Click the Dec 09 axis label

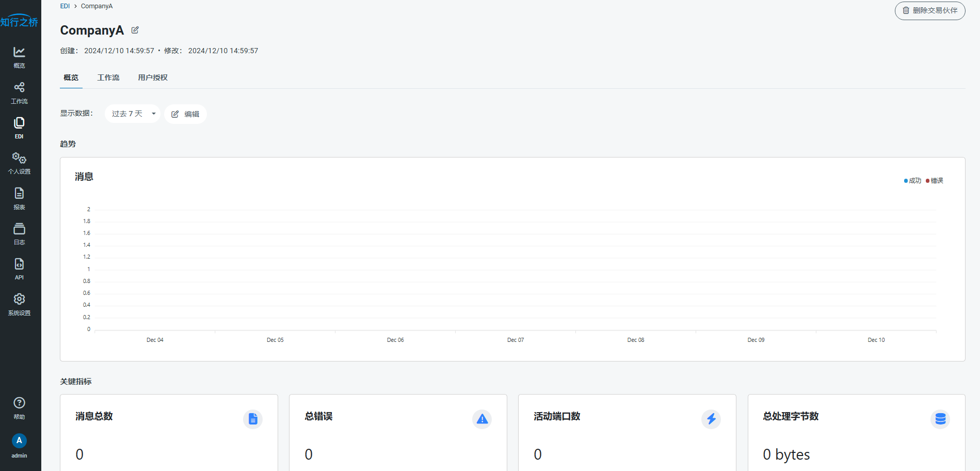click(756, 340)
